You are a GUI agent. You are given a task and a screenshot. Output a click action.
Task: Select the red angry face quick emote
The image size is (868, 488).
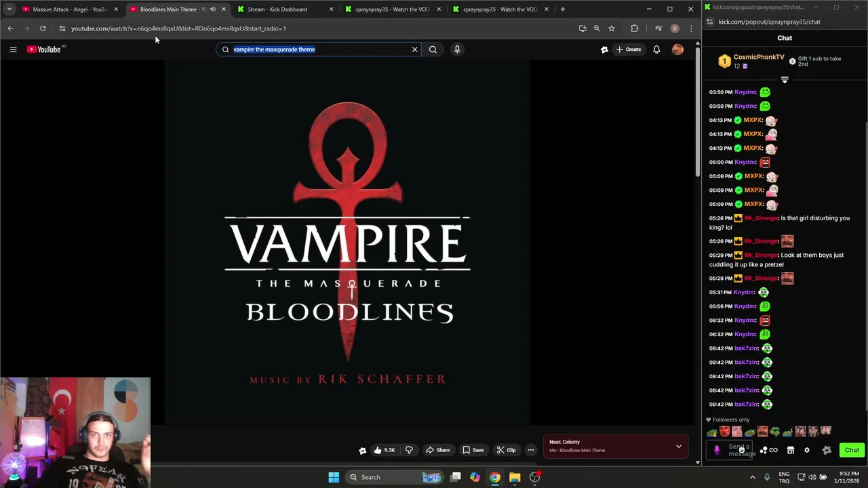(x=725, y=432)
